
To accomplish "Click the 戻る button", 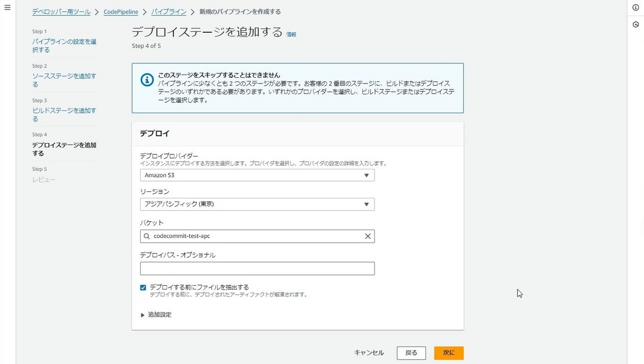I will coord(411,353).
